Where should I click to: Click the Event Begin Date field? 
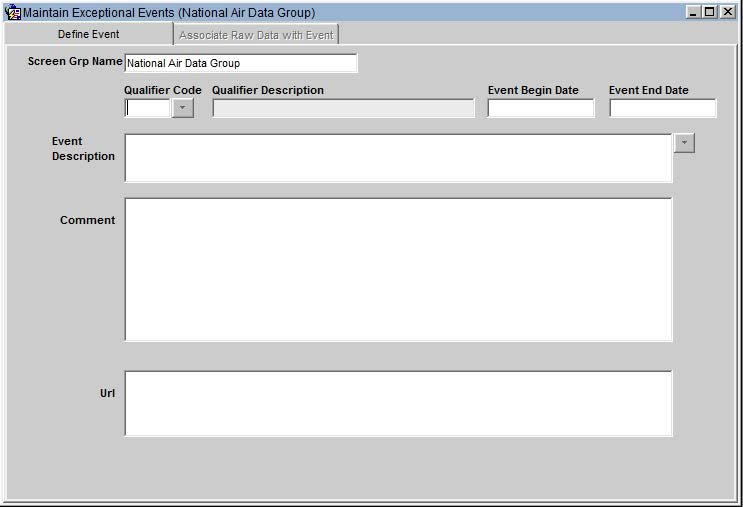(540, 108)
